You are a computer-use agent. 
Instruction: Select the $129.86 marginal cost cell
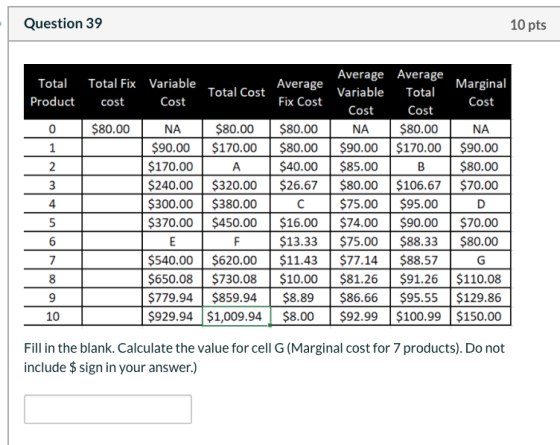(x=481, y=298)
